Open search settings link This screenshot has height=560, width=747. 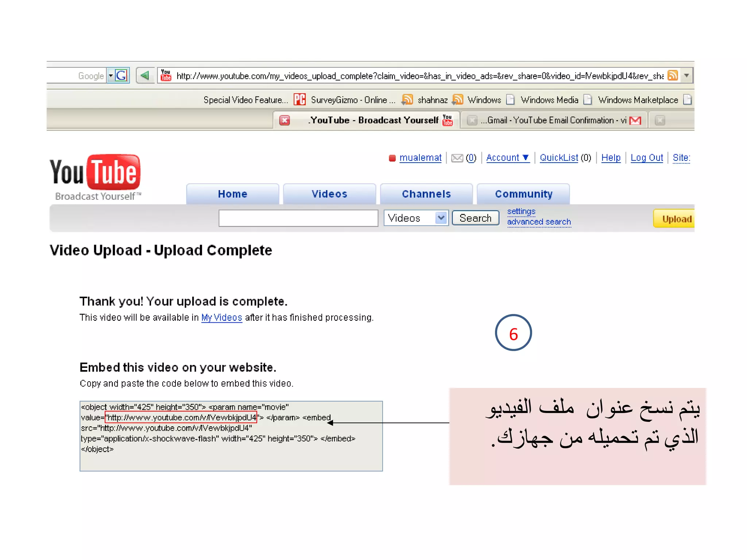tap(521, 211)
